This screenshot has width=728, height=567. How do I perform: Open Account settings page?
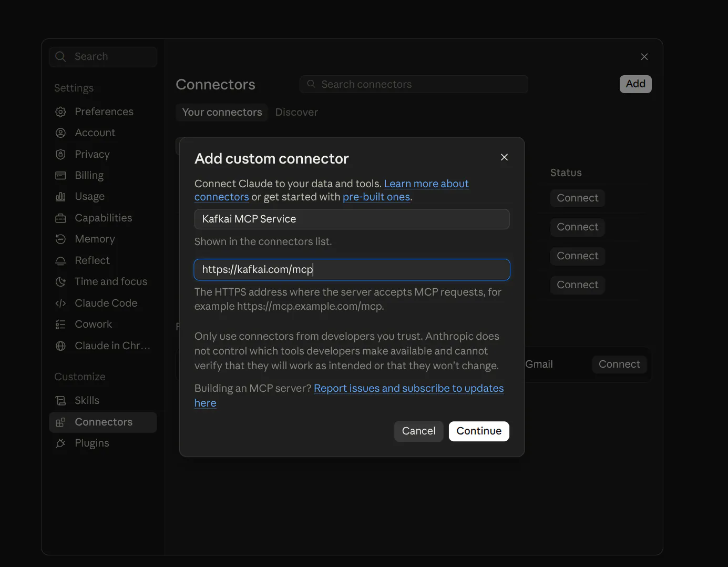tap(103, 133)
